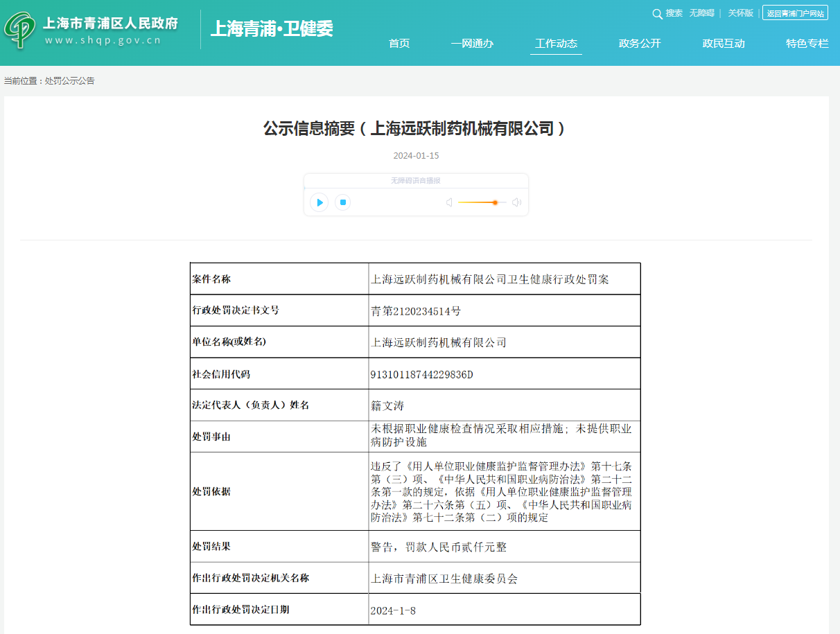Stop the audio reading playback
The image size is (840, 634).
342,202
